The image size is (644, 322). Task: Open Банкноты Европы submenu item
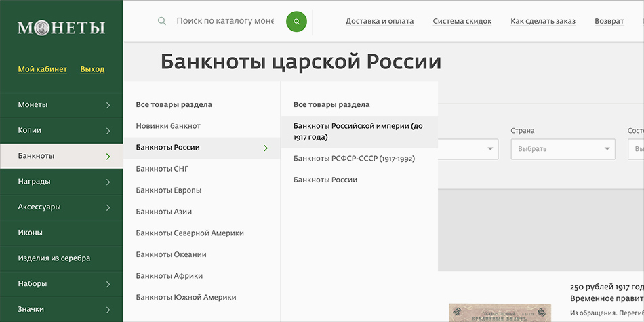pyautogui.click(x=169, y=190)
